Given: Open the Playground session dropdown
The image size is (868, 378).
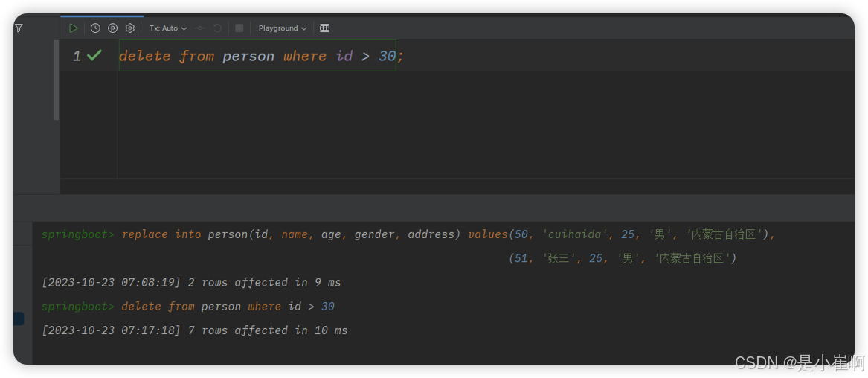Looking at the screenshot, I should tap(283, 28).
